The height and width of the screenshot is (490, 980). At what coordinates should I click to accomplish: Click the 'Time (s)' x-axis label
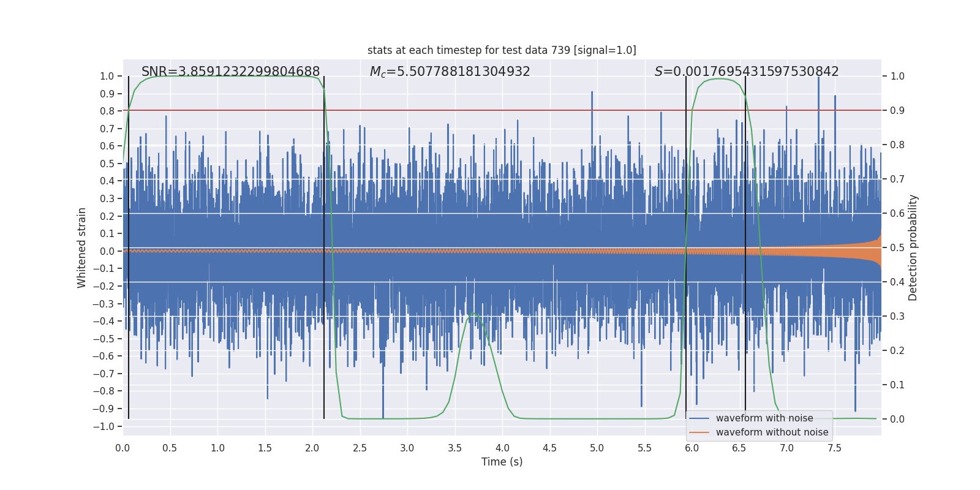[x=502, y=462]
